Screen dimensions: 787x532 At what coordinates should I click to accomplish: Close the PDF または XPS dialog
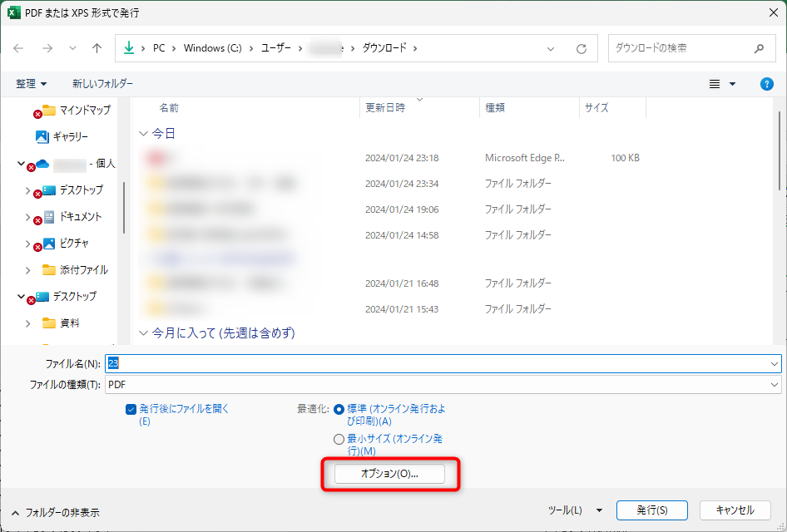774,12
